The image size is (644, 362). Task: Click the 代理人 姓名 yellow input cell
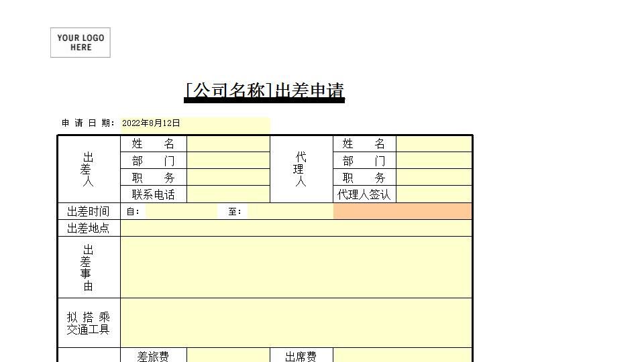[434, 143]
